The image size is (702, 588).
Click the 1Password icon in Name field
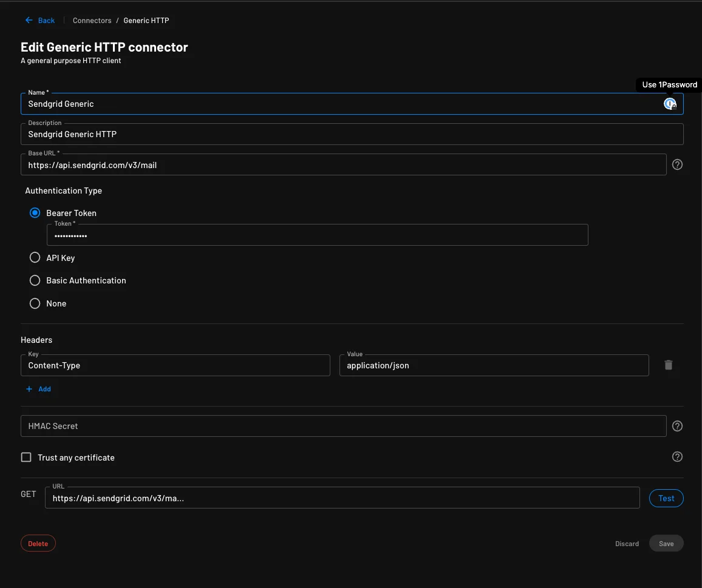click(669, 104)
